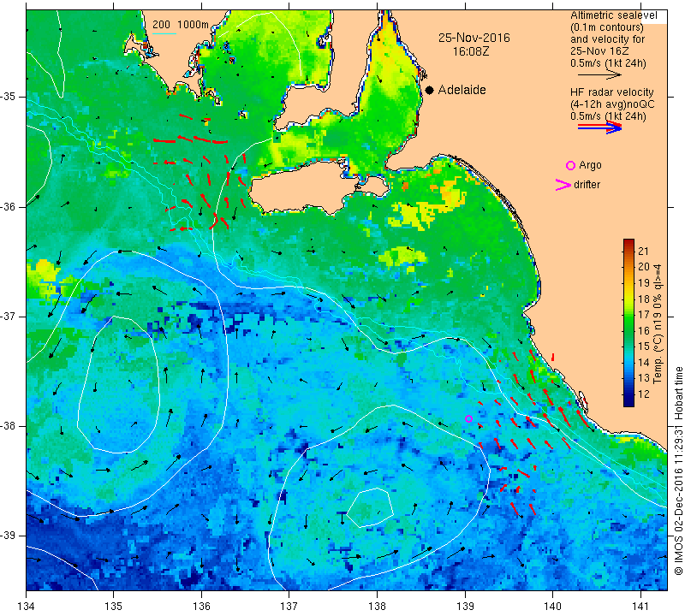Click the -35 latitude axis label
This screenshot has width=685, height=616.
point(8,97)
